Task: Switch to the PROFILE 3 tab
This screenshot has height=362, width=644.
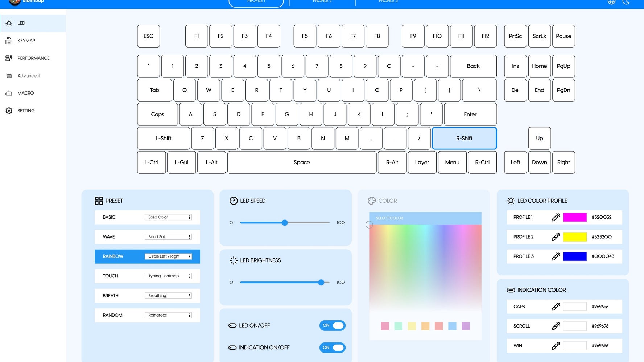Action: (x=388, y=2)
